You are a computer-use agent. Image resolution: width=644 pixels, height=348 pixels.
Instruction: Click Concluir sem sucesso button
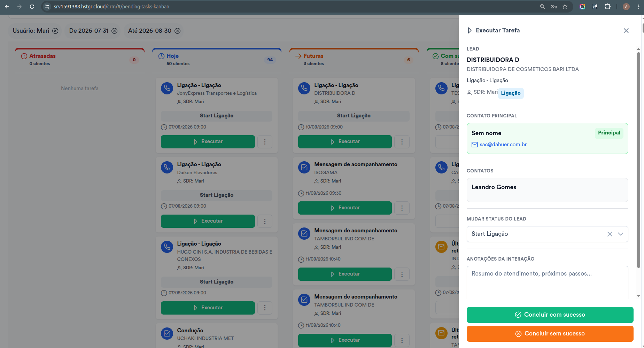pyautogui.click(x=550, y=334)
